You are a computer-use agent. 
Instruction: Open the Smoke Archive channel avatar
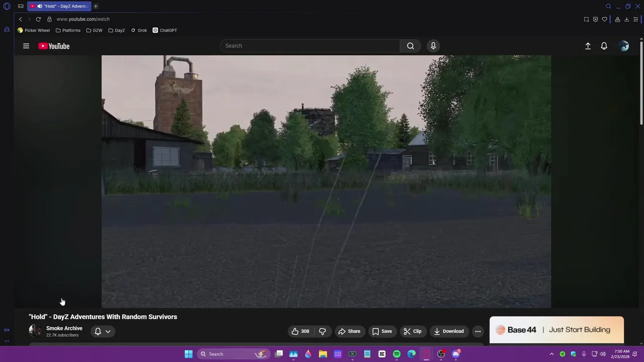point(35,331)
